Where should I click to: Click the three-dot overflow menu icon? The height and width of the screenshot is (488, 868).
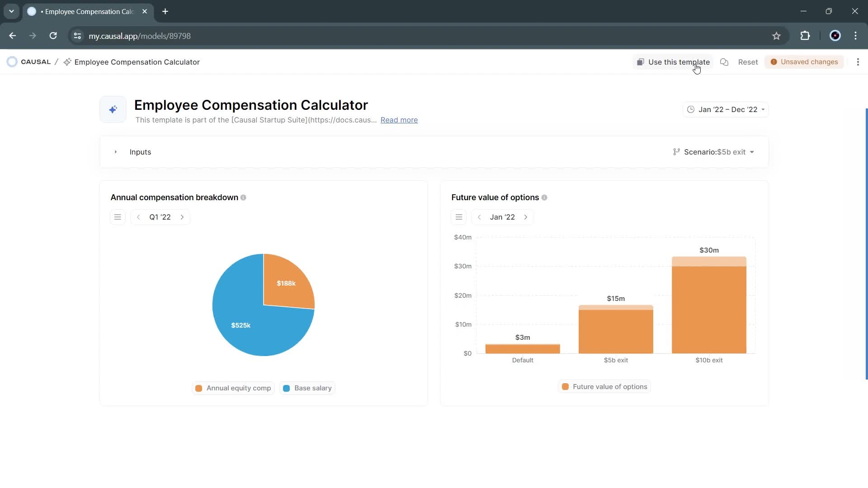pyautogui.click(x=858, y=62)
